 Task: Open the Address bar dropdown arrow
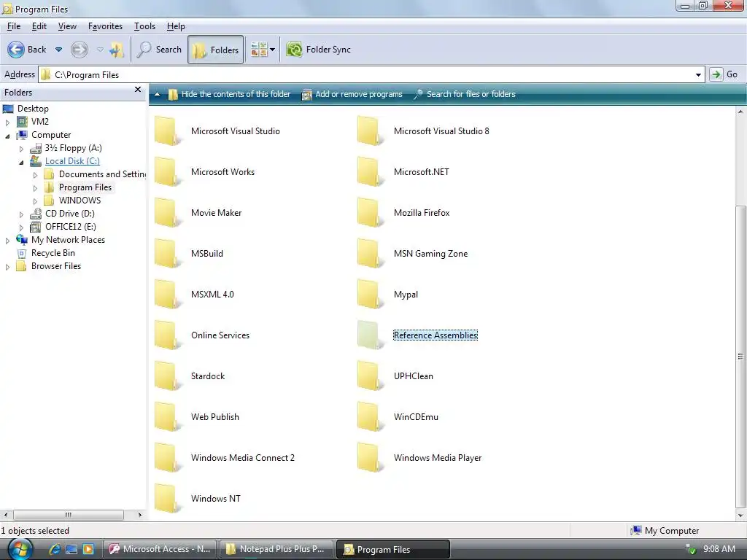(x=698, y=75)
